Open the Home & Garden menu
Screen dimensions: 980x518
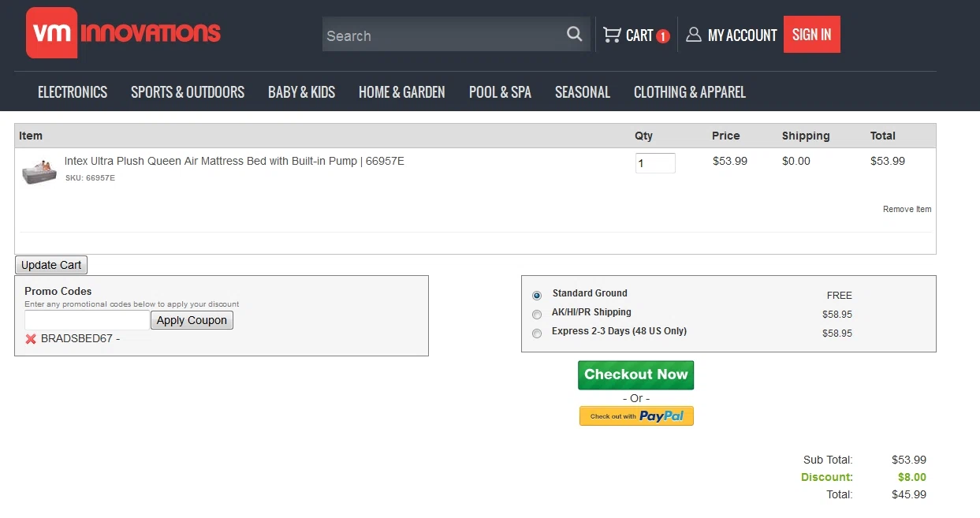point(402,92)
